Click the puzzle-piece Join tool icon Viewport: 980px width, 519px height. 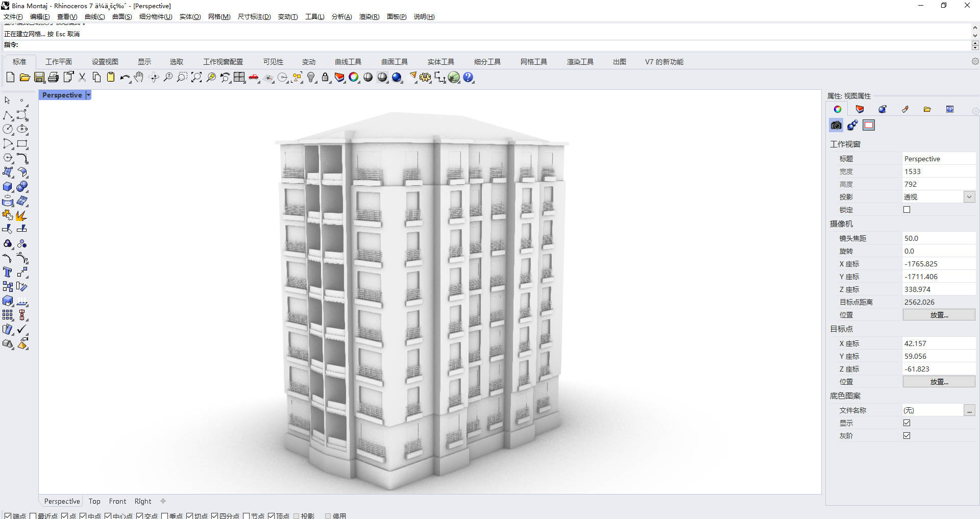(x=8, y=215)
